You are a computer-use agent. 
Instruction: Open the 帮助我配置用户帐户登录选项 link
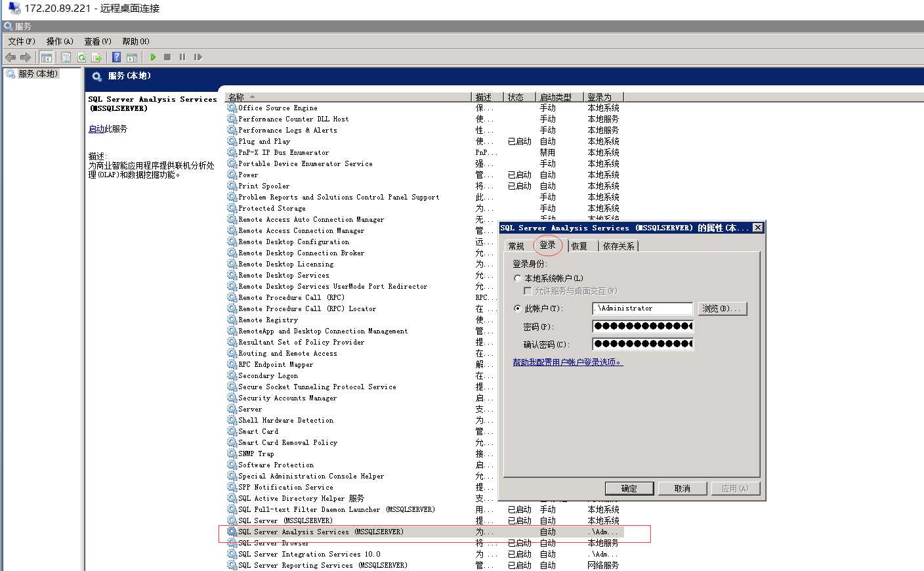tap(568, 362)
